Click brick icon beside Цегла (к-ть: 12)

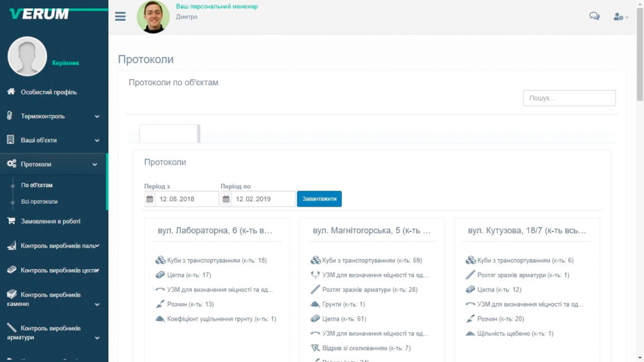[x=470, y=289]
